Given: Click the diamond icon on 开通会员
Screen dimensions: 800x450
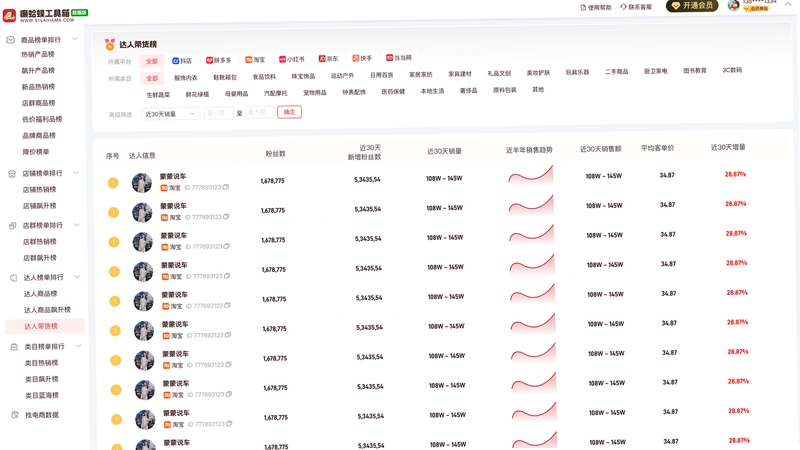Looking at the screenshot, I should click(x=676, y=6).
